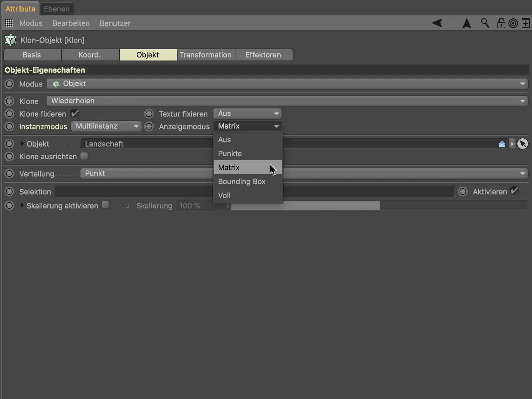Click the Selektion input field
Screen dimensions: 532x399
click(254, 192)
